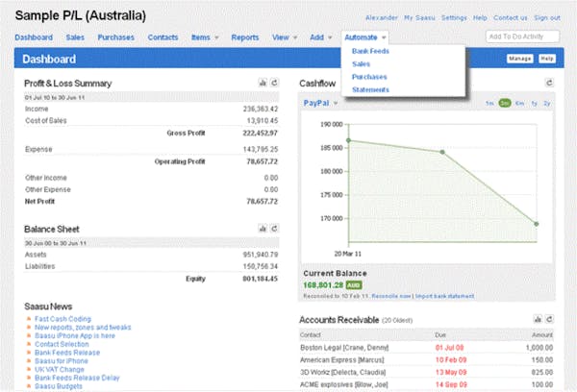577x392 pixels.
Task: Open chart icon for Balance Sheet
Action: click(263, 229)
